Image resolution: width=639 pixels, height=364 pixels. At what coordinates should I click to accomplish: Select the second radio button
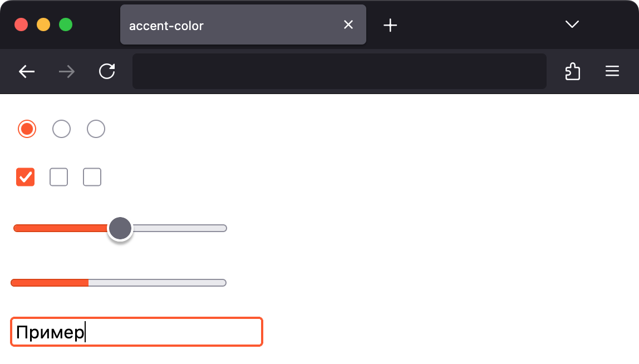coord(62,129)
